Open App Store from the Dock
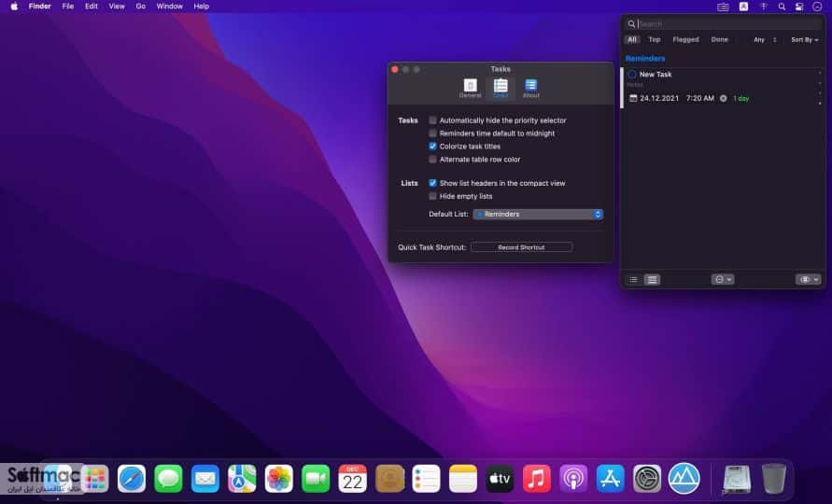Screen dimensions: 832x504 pyautogui.click(x=610, y=479)
